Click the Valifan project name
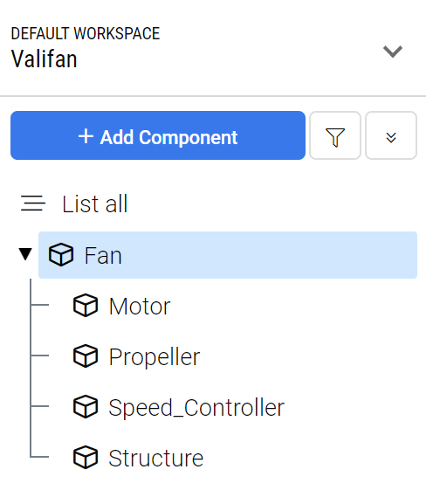Screen dimensions: 426x504 (44, 59)
